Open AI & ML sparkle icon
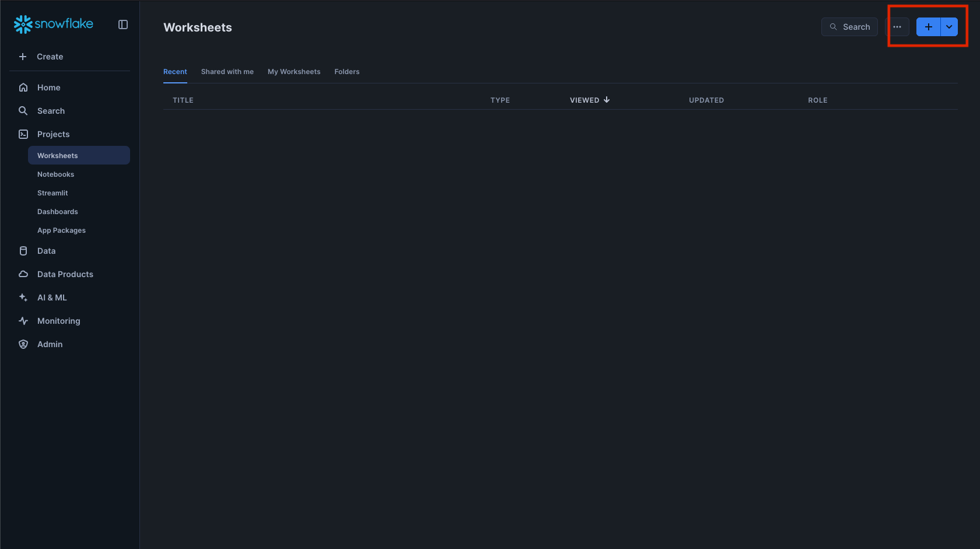Image resolution: width=980 pixels, height=549 pixels. (x=23, y=298)
